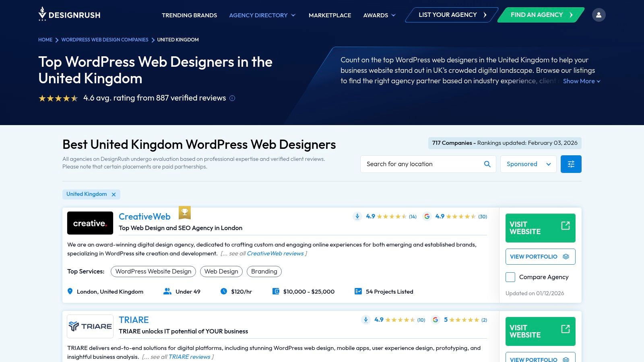The image size is (644, 362).
Task: Click Show More to expand the description
Action: 579,81
